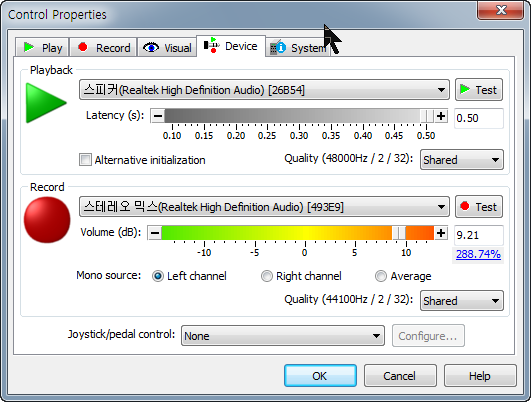Click the big red Record sphere icon
The height and width of the screenshot is (402, 531).
coord(47,220)
